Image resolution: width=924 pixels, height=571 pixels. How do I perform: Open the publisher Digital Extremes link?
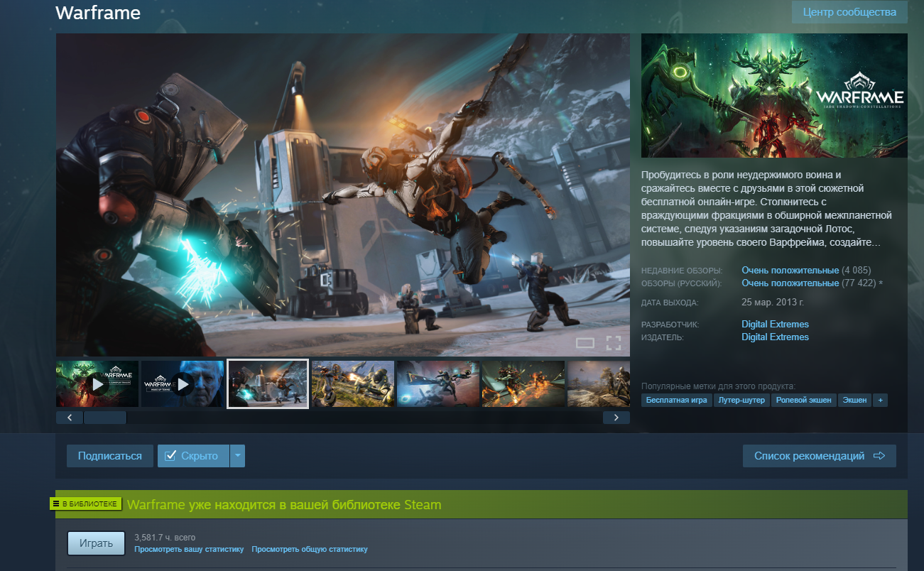tap(776, 337)
